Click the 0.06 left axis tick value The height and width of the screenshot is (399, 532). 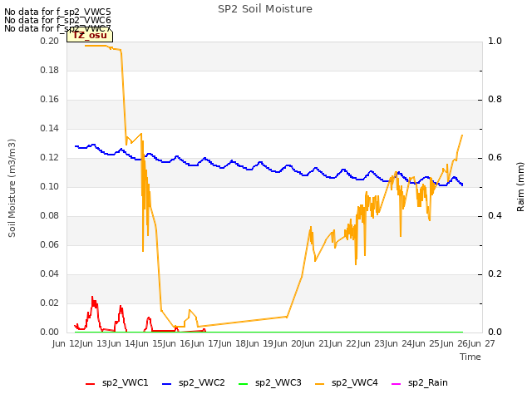coord(50,245)
